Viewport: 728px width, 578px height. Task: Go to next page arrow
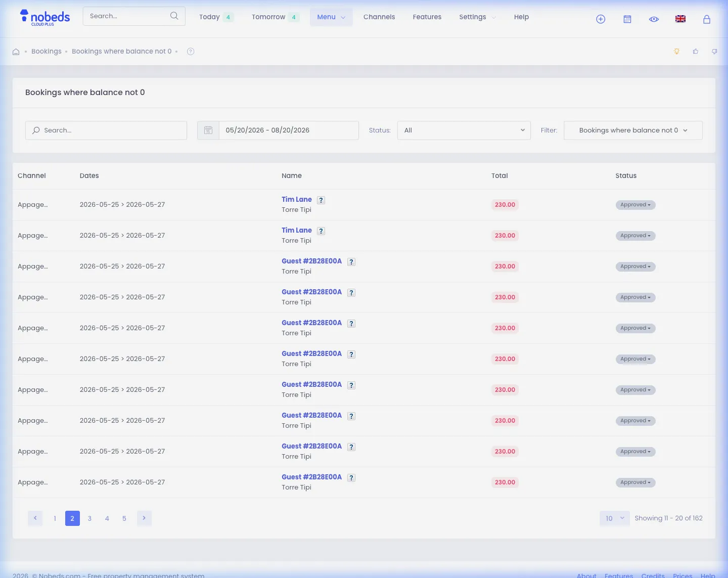point(144,518)
